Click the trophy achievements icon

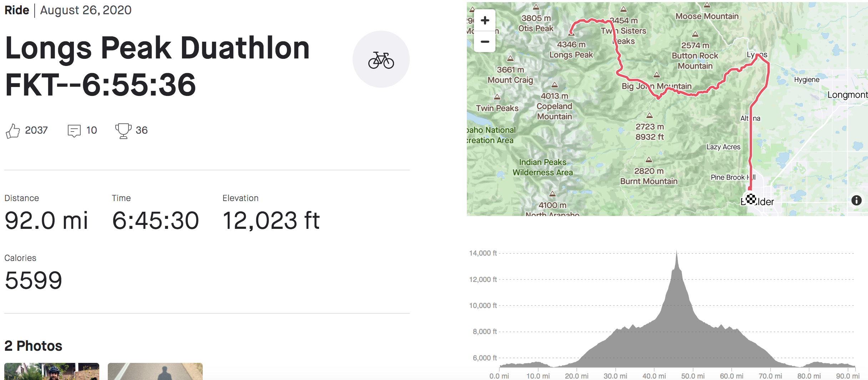[123, 131]
